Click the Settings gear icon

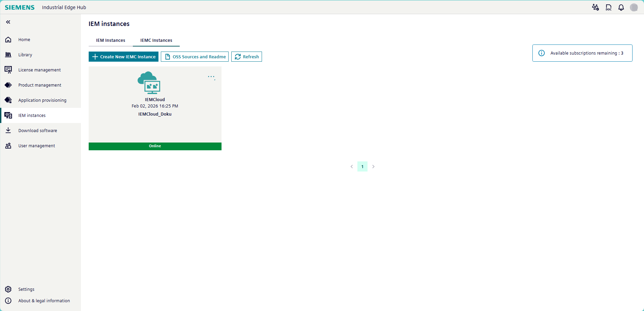point(8,289)
